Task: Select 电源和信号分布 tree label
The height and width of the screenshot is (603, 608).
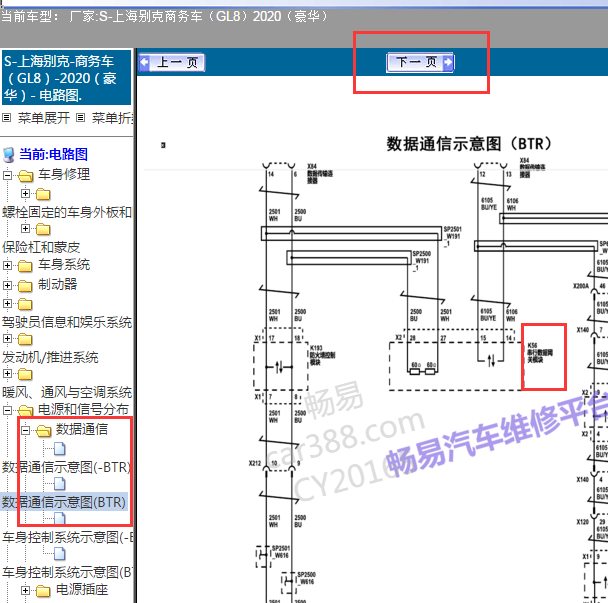Action: (83, 409)
